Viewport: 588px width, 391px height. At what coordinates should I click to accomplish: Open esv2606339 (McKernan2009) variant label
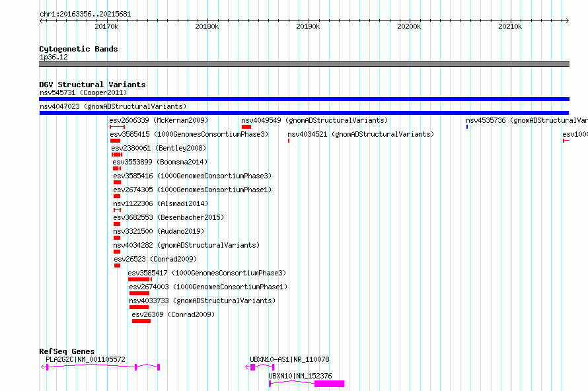pos(159,120)
